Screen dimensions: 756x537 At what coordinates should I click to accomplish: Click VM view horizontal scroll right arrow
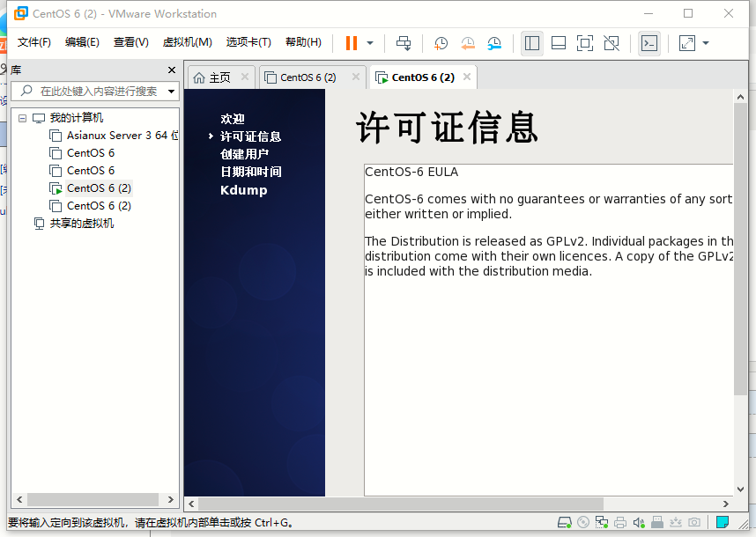(x=726, y=504)
